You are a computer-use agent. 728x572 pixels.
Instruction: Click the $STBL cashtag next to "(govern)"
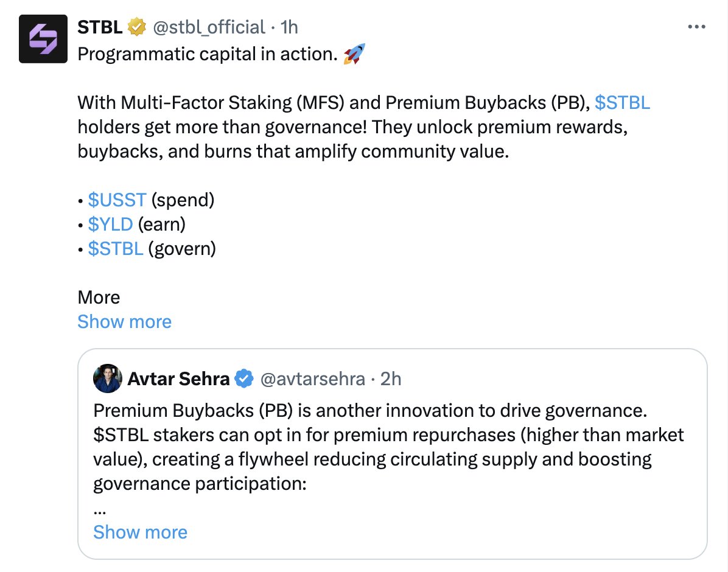(116, 248)
